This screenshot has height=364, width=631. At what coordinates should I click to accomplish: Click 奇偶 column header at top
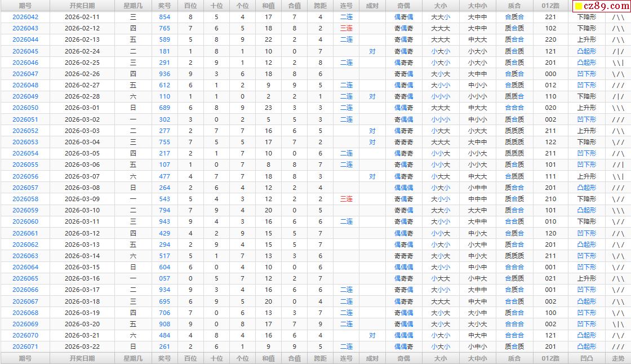(x=403, y=6)
